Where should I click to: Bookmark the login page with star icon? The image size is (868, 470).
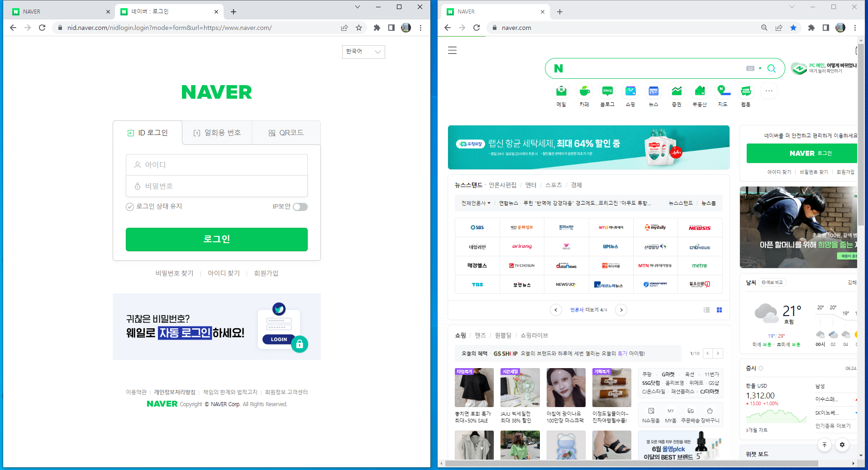(359, 28)
